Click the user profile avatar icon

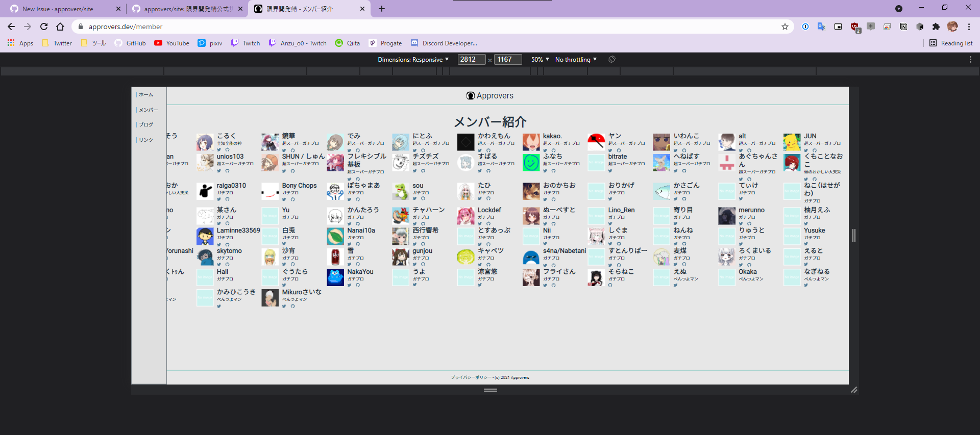(x=952, y=27)
